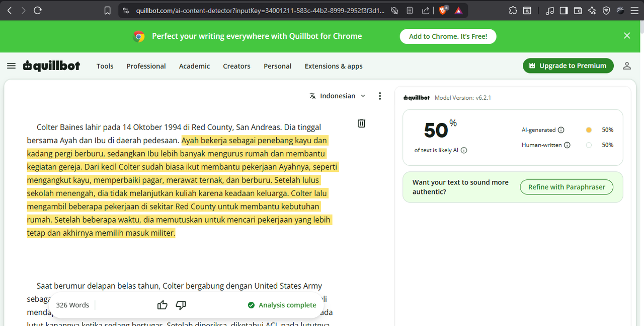Viewport: 644px width, 326px height.
Task: Click the tab search icon in toolbar
Action: click(x=527, y=10)
